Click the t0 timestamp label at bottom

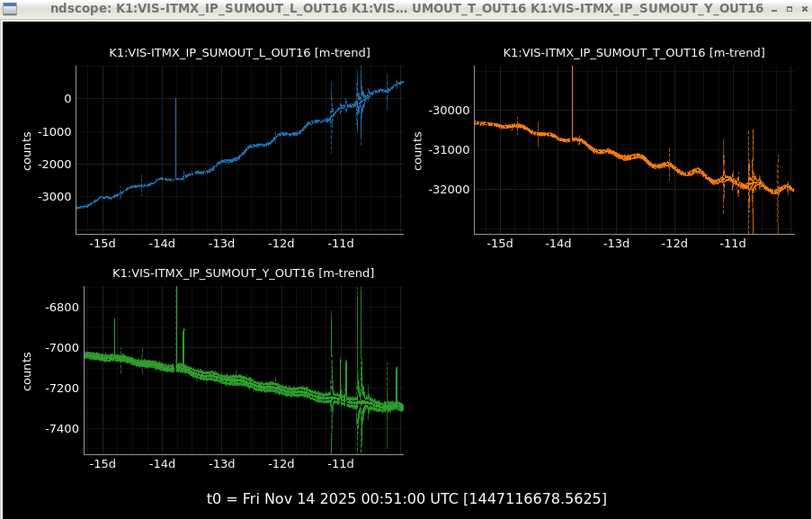406,498
